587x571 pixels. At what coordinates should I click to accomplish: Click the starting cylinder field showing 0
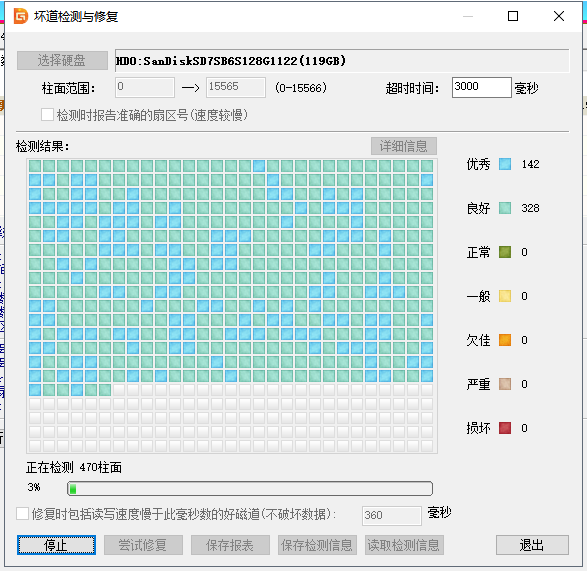(x=145, y=87)
